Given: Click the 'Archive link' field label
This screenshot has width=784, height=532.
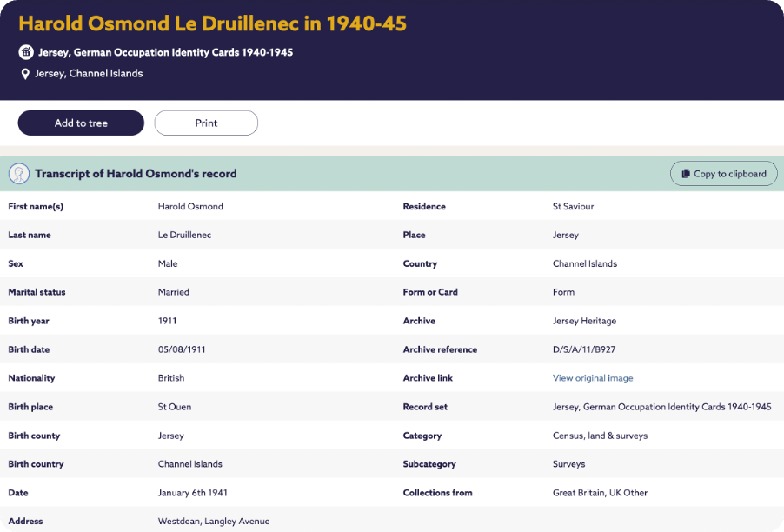Looking at the screenshot, I should coord(428,378).
